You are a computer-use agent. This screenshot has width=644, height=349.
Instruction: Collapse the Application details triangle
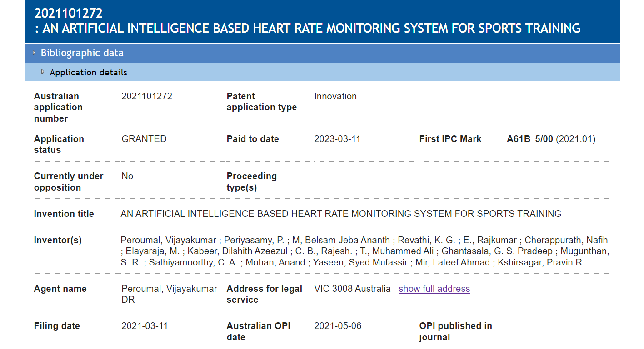click(43, 72)
